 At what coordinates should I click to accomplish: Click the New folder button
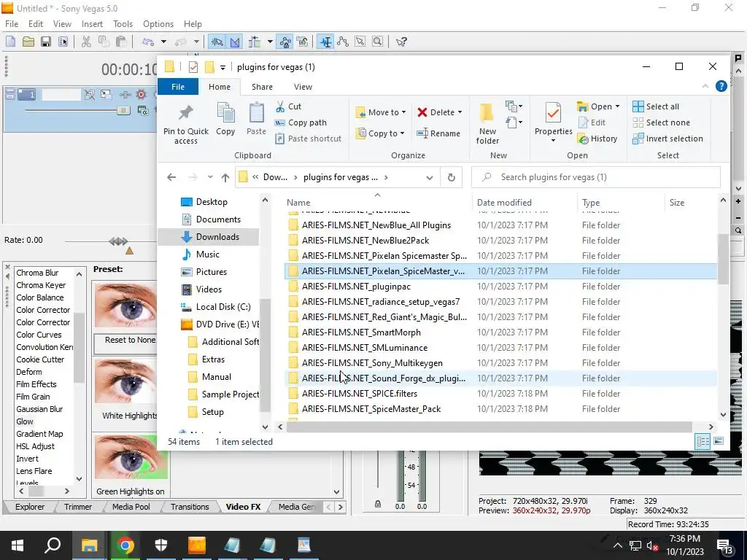487,122
